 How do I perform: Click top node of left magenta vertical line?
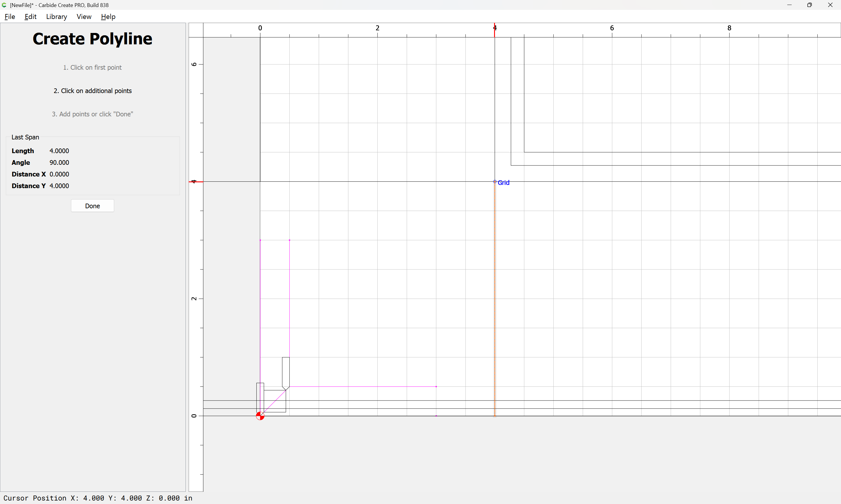(x=260, y=240)
